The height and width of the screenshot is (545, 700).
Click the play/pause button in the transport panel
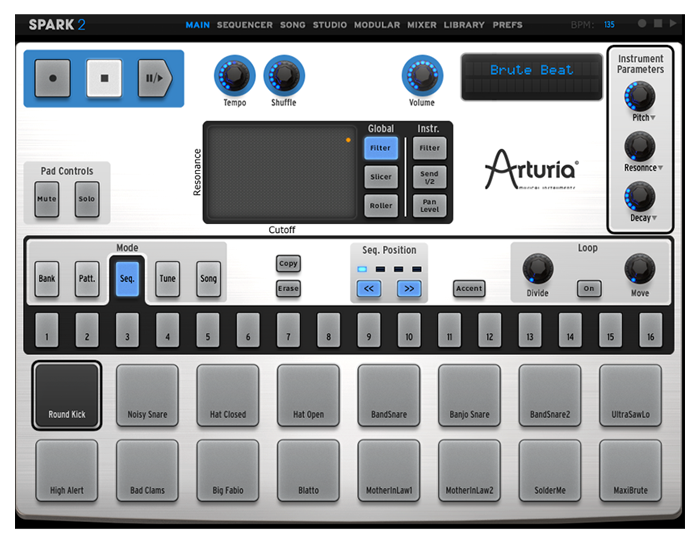click(x=154, y=78)
